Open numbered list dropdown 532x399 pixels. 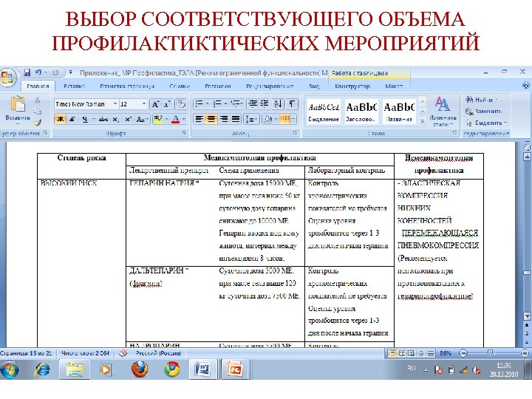pyautogui.click(x=225, y=103)
